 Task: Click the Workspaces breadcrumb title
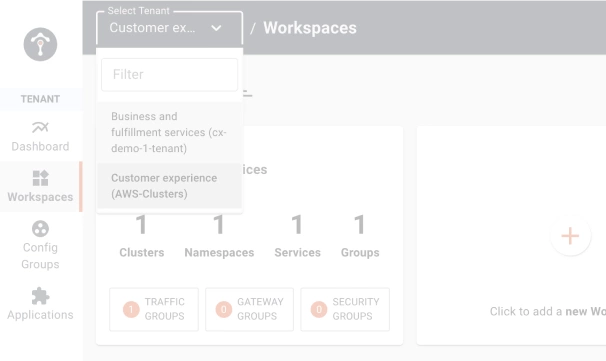310,28
